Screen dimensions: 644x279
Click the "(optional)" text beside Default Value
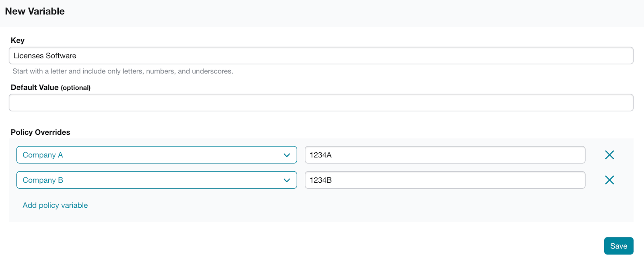coord(76,88)
